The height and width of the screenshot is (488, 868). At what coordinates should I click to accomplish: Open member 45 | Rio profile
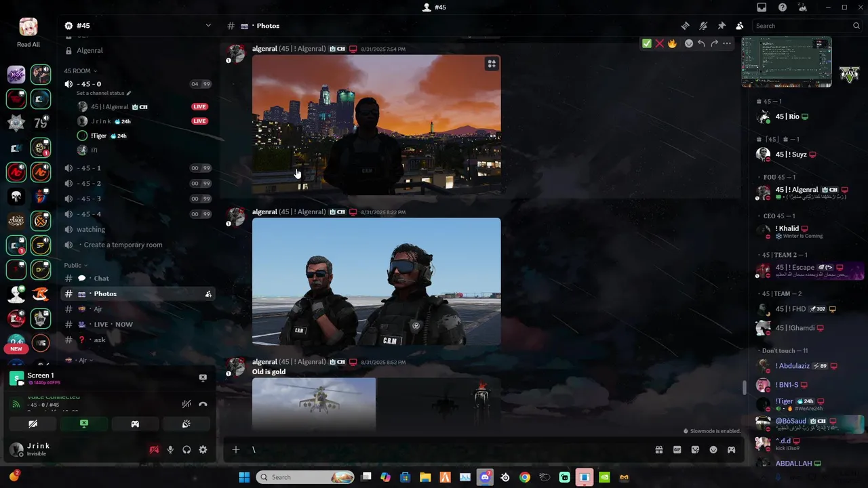810,117
